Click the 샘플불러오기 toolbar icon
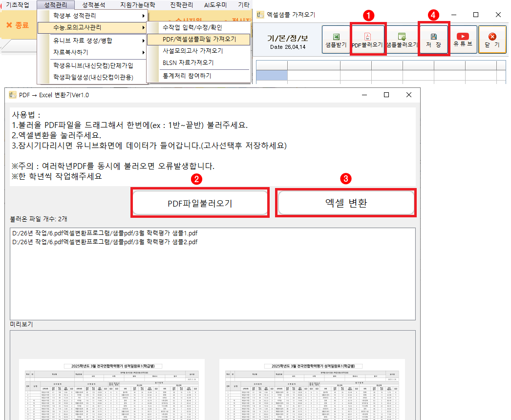The image size is (511, 420). pos(402,40)
